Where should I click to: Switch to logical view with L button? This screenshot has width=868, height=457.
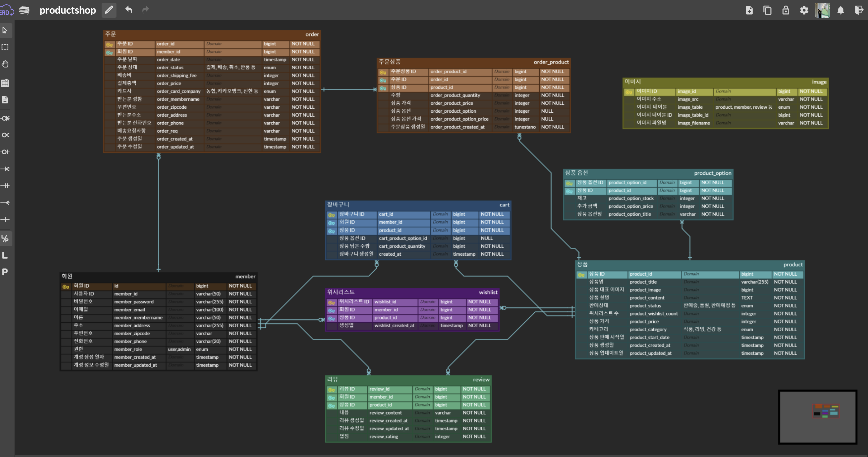[5, 255]
